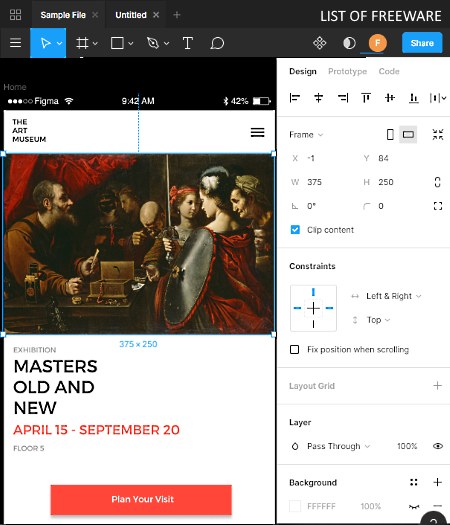Add a new file tab

pos(177,15)
